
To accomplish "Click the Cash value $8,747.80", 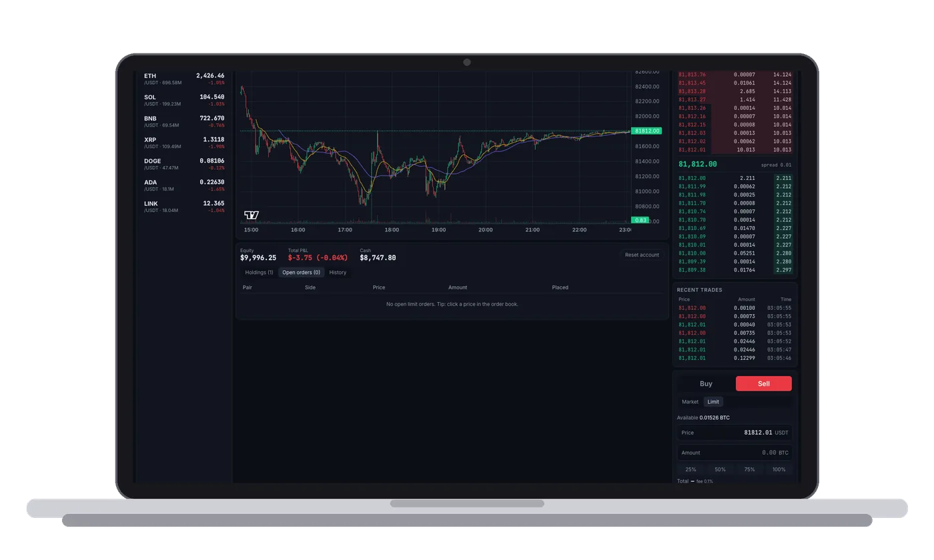I will point(378,258).
